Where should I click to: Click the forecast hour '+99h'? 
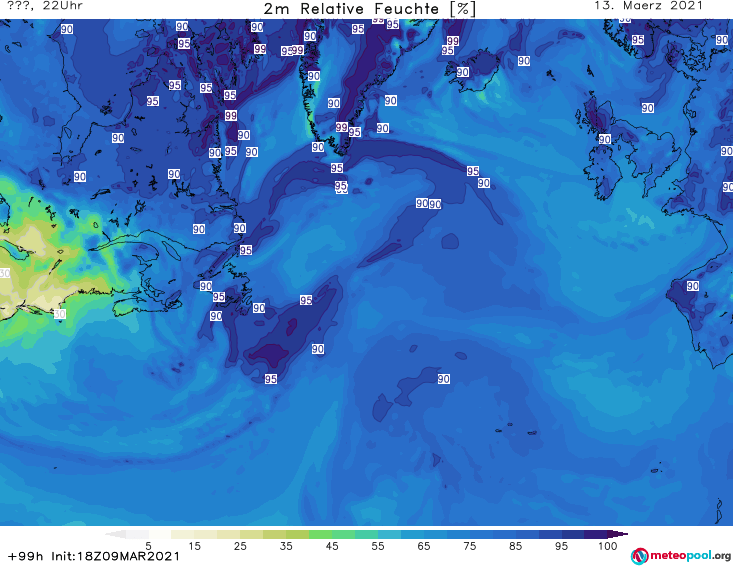pos(26,556)
